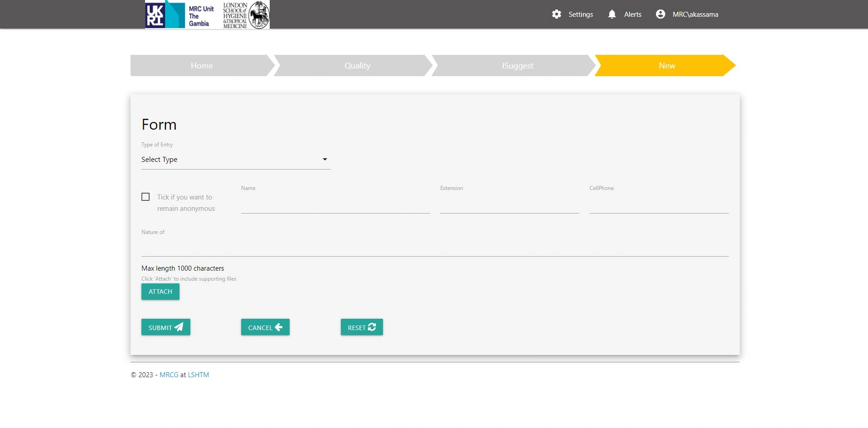Cancel the form using the Cancel button
This screenshot has height=428, width=868.
pos(265,327)
